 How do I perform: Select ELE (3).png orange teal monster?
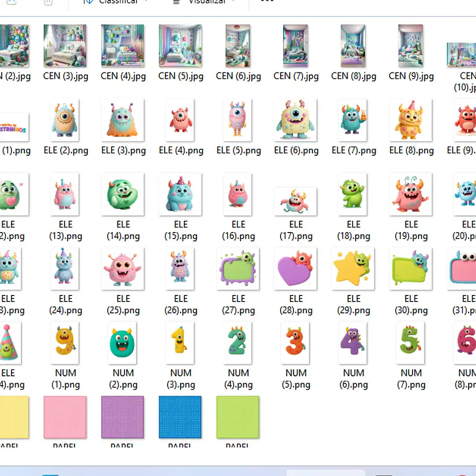click(122, 120)
